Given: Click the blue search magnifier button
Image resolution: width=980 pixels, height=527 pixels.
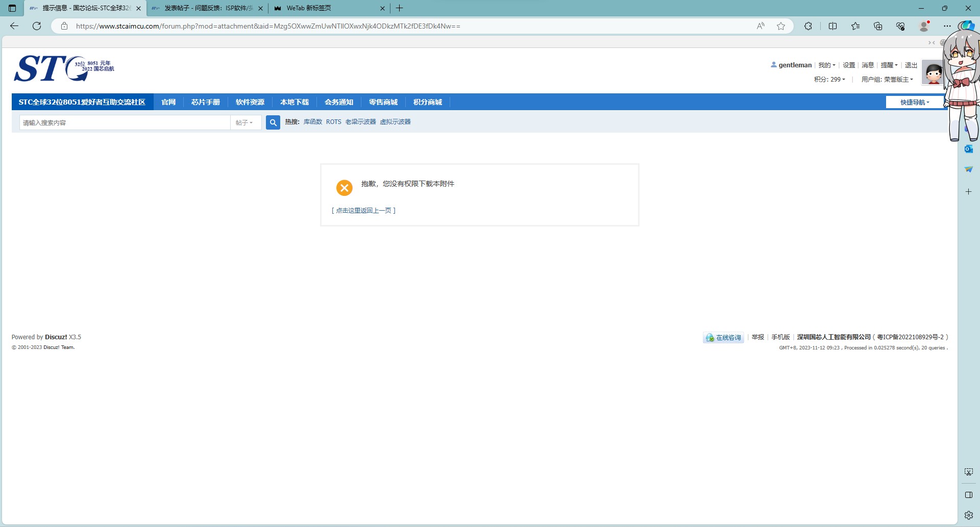Looking at the screenshot, I should (x=273, y=122).
